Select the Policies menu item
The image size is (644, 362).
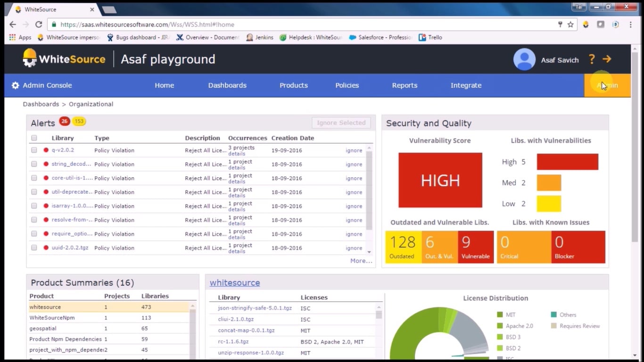(347, 85)
